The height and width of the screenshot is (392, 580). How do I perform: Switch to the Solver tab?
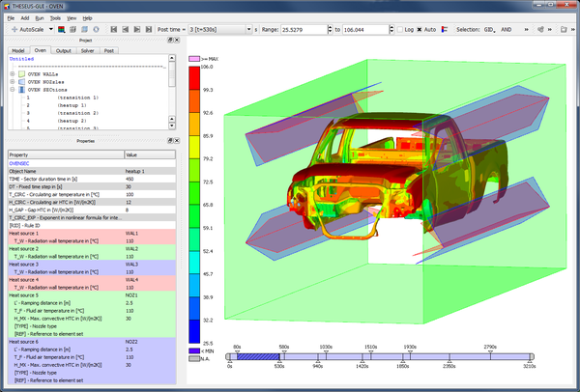89,49
